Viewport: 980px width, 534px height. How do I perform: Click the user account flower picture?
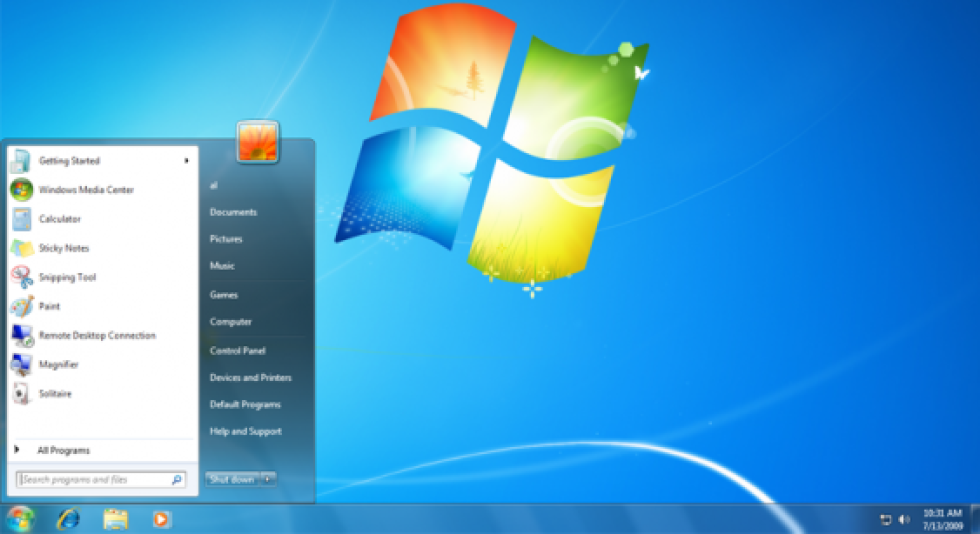pos(258,142)
